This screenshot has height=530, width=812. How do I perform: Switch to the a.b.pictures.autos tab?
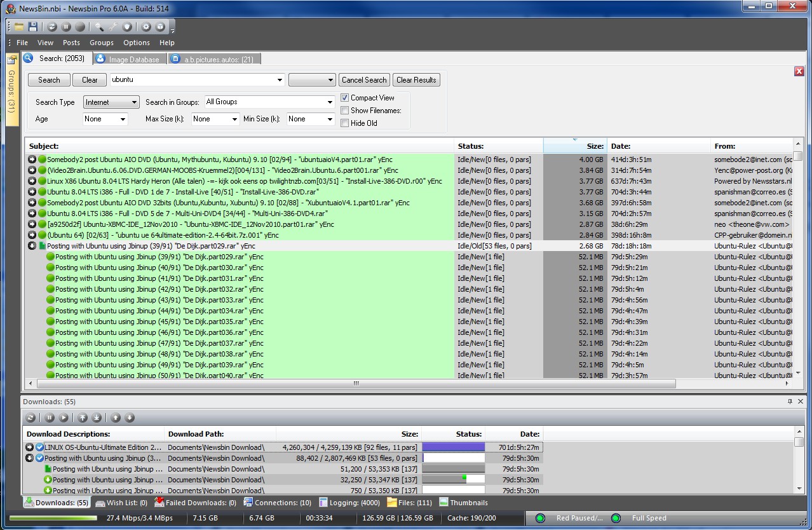214,59
